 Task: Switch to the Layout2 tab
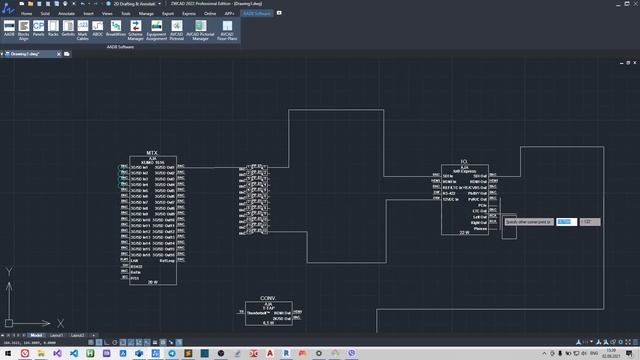point(78,336)
